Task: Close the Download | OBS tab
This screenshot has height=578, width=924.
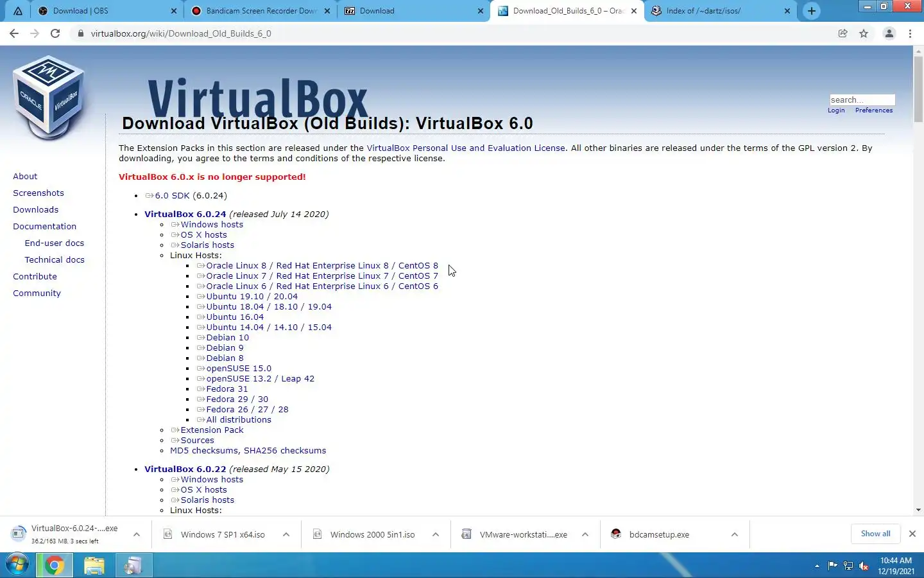Action: [x=174, y=11]
